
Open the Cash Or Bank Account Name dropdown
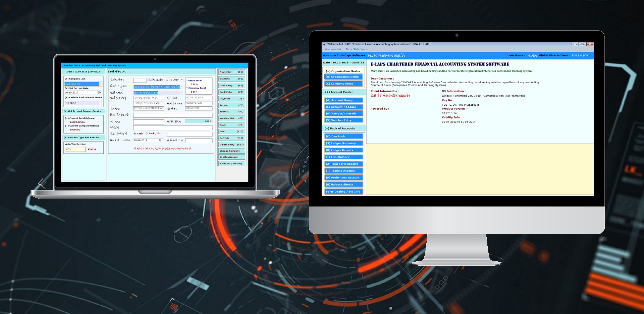tap(101, 103)
